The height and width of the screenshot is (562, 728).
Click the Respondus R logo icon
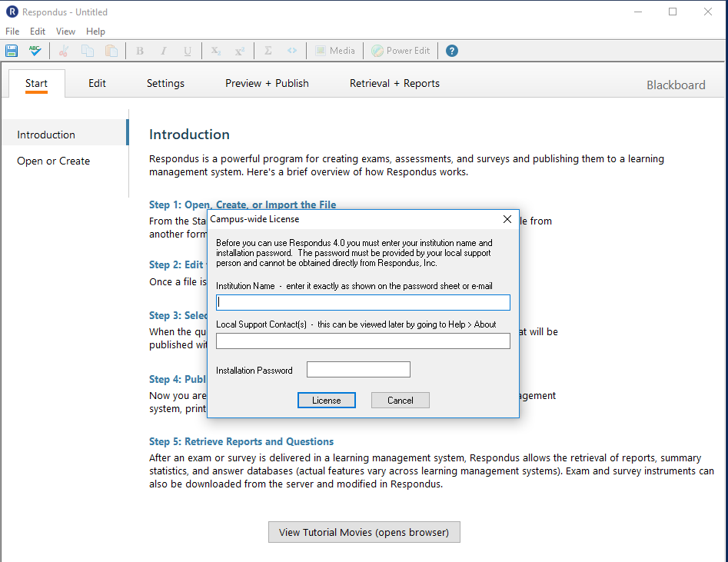click(x=12, y=12)
